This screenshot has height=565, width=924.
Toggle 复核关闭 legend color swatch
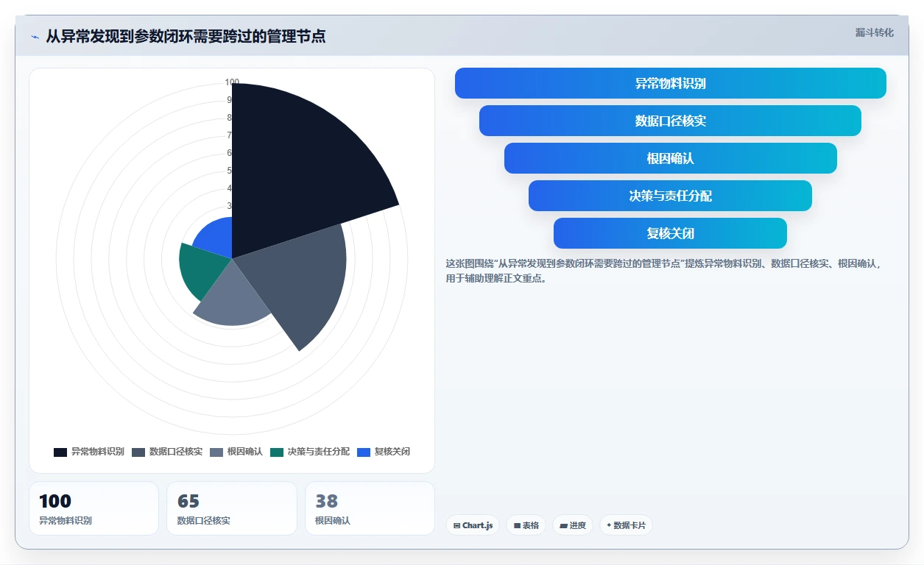[364, 452]
